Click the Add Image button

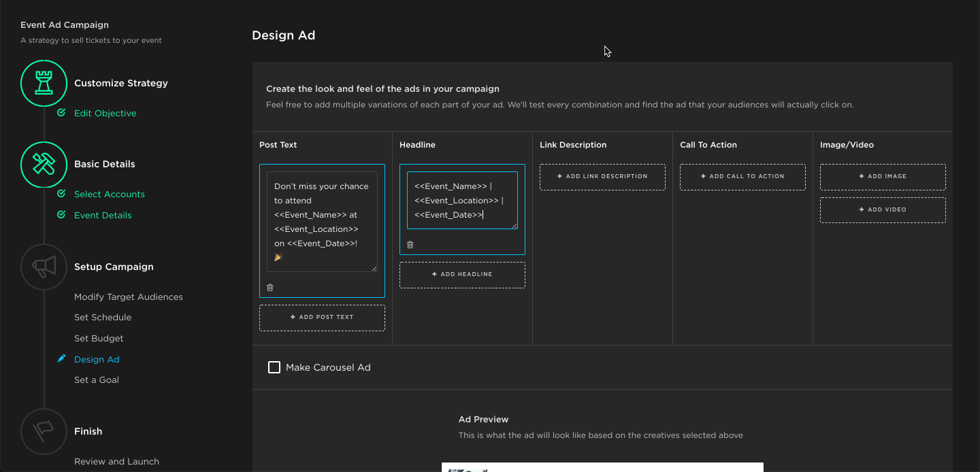tap(883, 177)
